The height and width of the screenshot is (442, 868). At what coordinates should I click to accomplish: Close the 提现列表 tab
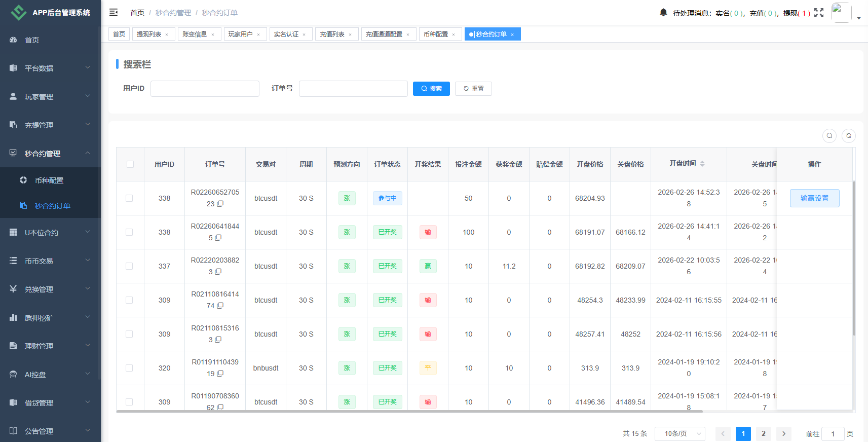(167, 34)
